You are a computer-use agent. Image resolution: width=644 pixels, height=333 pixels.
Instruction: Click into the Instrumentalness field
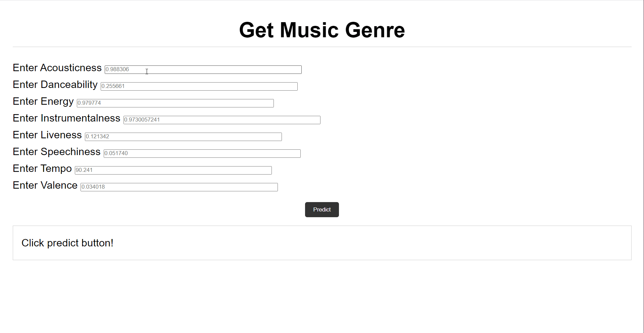click(x=222, y=120)
